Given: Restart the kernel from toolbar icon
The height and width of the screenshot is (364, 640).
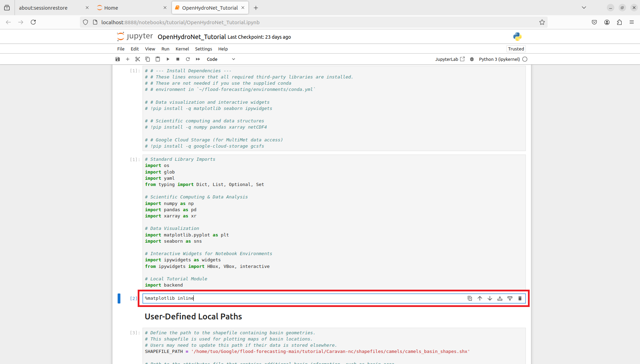Looking at the screenshot, I should pos(188,59).
